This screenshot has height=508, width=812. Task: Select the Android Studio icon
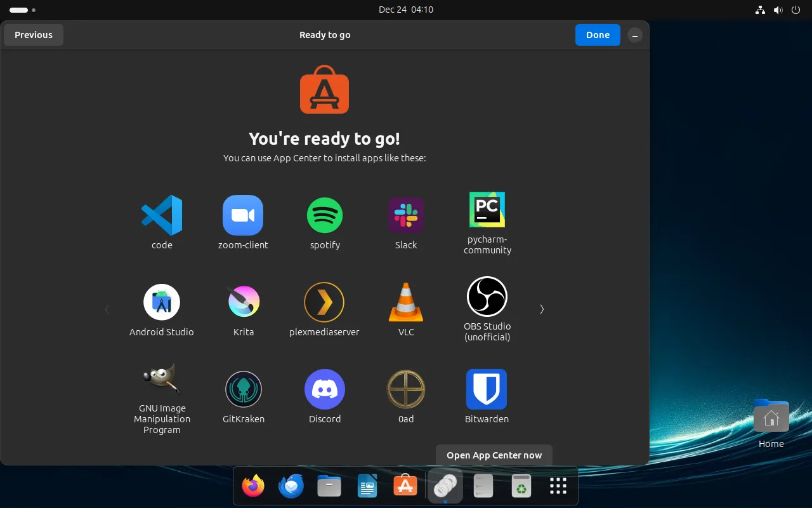[x=162, y=302]
